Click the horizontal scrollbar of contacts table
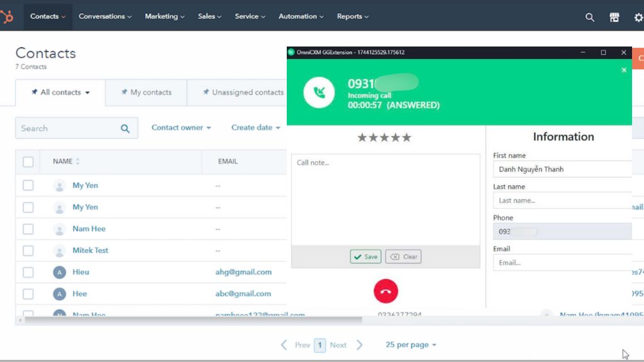Image resolution: width=644 pixels, height=362 pixels. pos(193,320)
